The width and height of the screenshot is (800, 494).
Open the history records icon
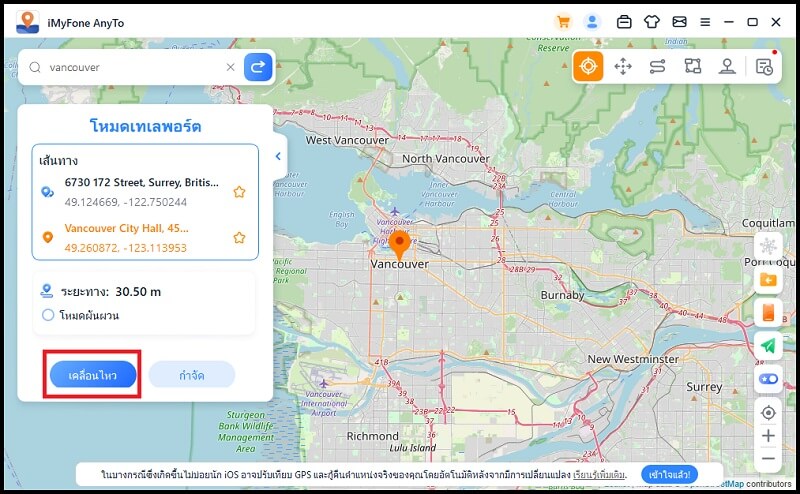click(x=764, y=66)
